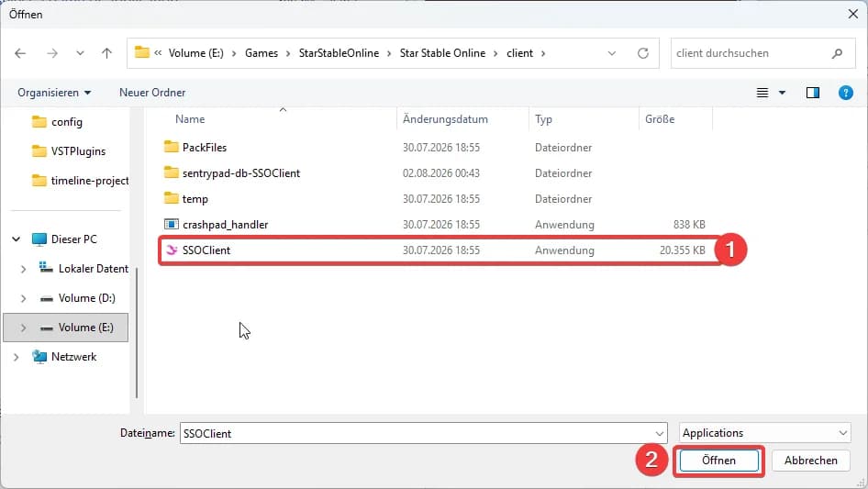Click the 838 KB size cell
Viewport: 868px width, 489px height.
tap(689, 224)
